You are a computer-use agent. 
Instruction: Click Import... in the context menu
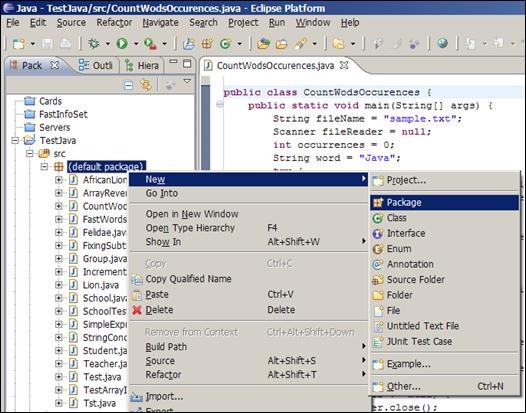[x=249, y=397]
